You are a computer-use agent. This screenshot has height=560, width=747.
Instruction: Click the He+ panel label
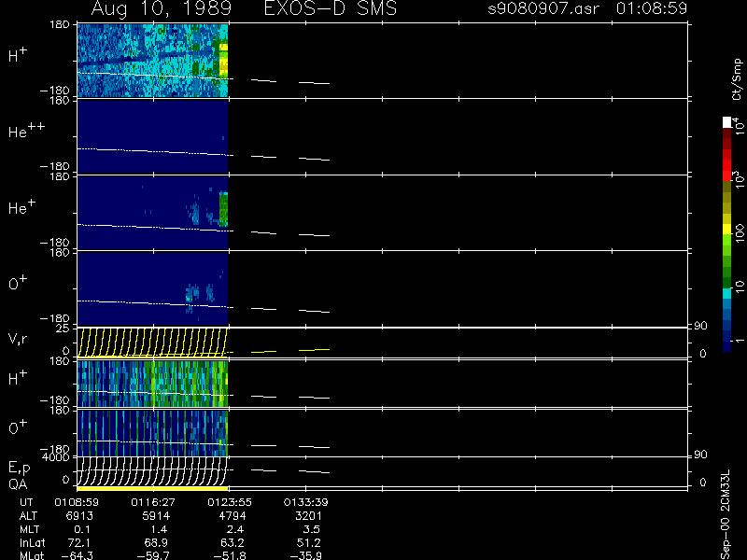[x=21, y=207]
